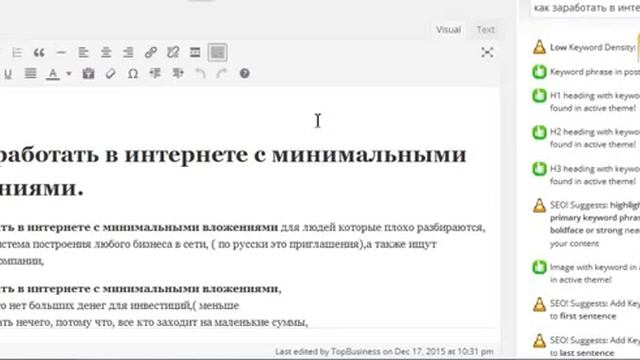Switch to the Visual editor tab
Image resolution: width=640 pixels, height=360 pixels.
pyautogui.click(x=448, y=29)
